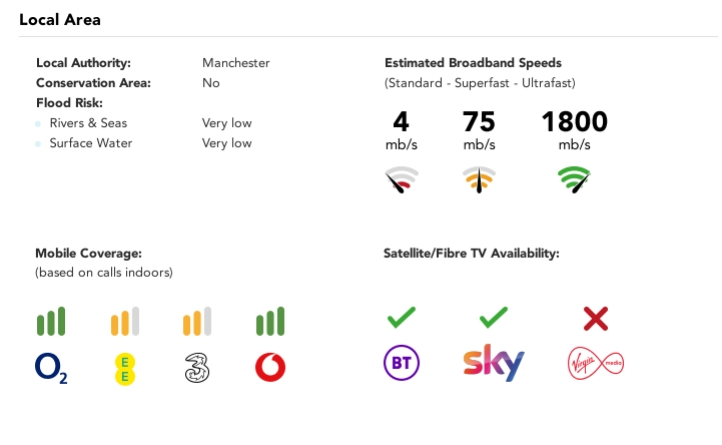This screenshot has height=445, width=722.
Task: Click the superfast speed gauge icon
Action: point(479,180)
